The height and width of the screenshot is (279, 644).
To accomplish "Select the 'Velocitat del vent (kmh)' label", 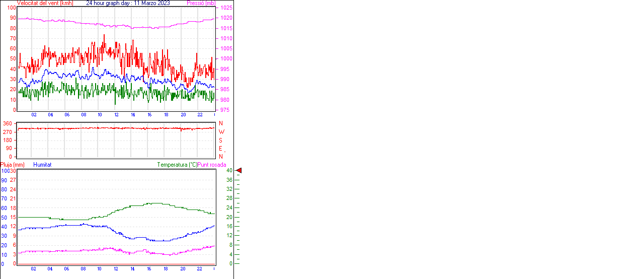I will click(45, 3).
